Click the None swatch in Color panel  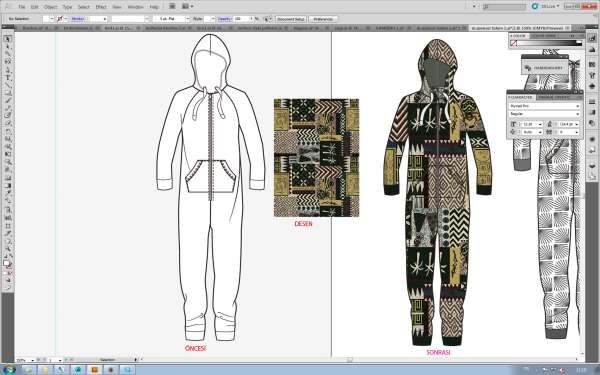514,44
